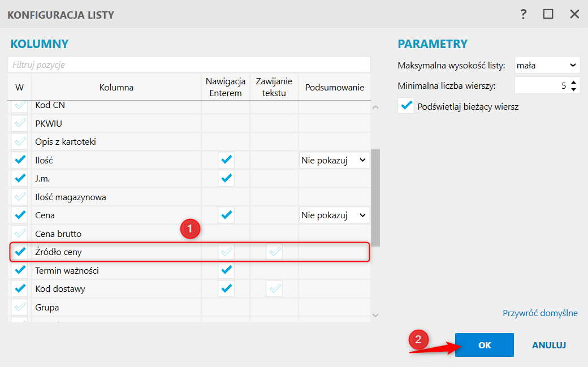
Task: Enable Nawigacja Enterem for Źródło ceny
Action: coord(226,252)
